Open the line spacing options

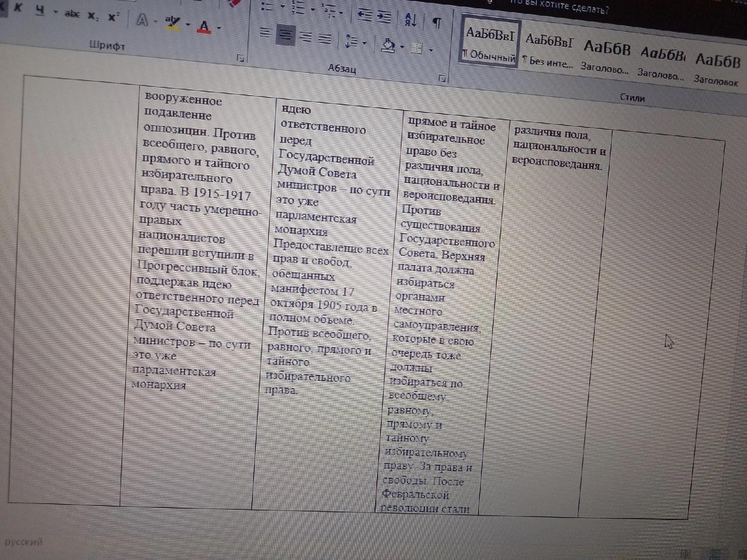point(352,42)
